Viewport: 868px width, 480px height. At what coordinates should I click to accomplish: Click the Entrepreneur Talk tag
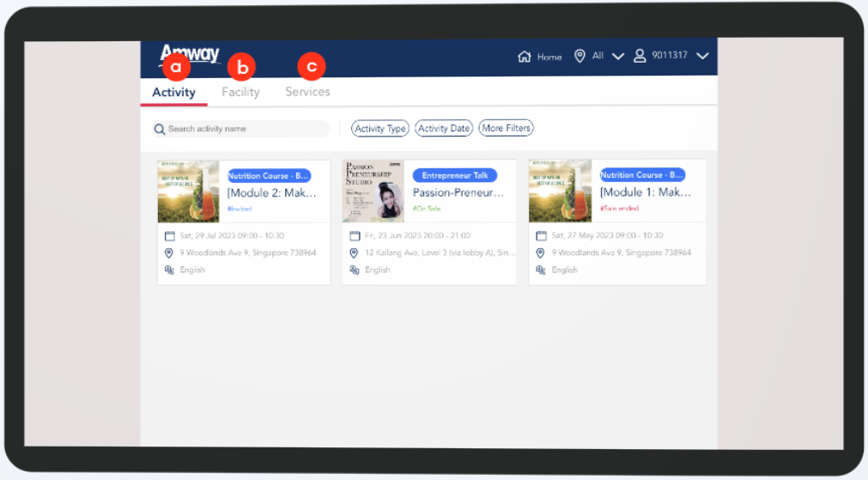point(455,175)
